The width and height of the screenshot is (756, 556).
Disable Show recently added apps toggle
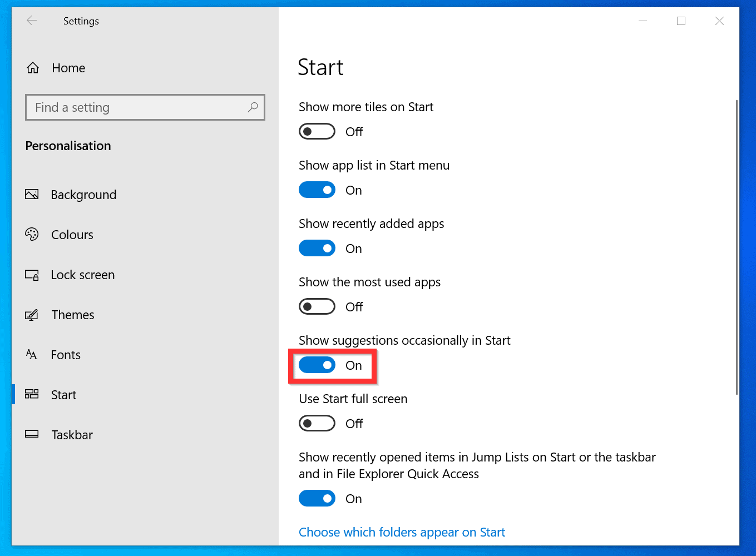tap(317, 249)
